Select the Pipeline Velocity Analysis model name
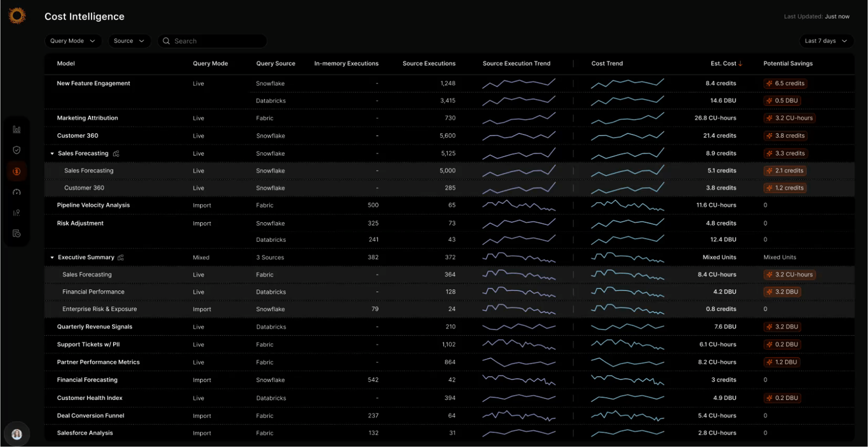Viewport: 868px width, 447px height. tap(93, 205)
